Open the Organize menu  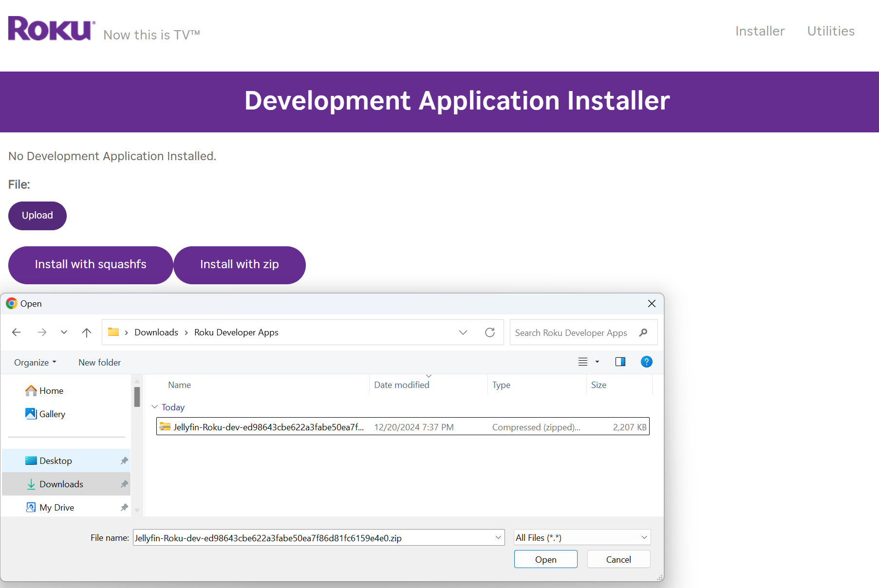pos(35,363)
